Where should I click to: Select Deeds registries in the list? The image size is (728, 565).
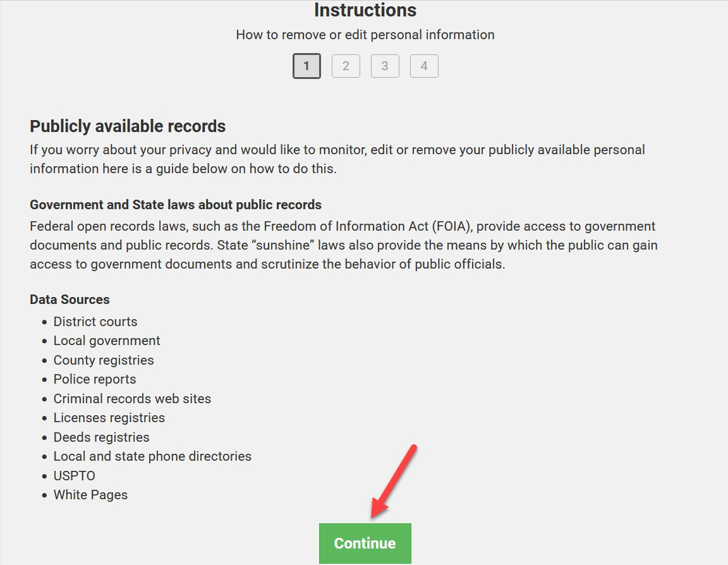(101, 437)
